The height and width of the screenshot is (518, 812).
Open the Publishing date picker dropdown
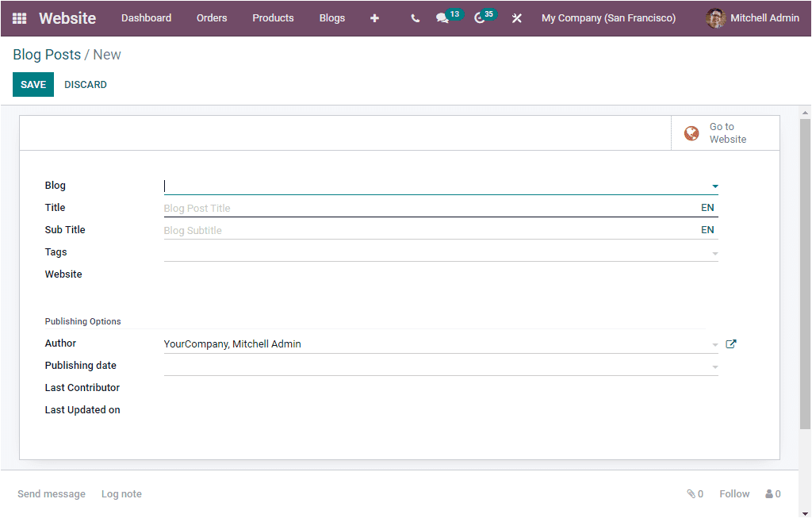pyautogui.click(x=714, y=366)
